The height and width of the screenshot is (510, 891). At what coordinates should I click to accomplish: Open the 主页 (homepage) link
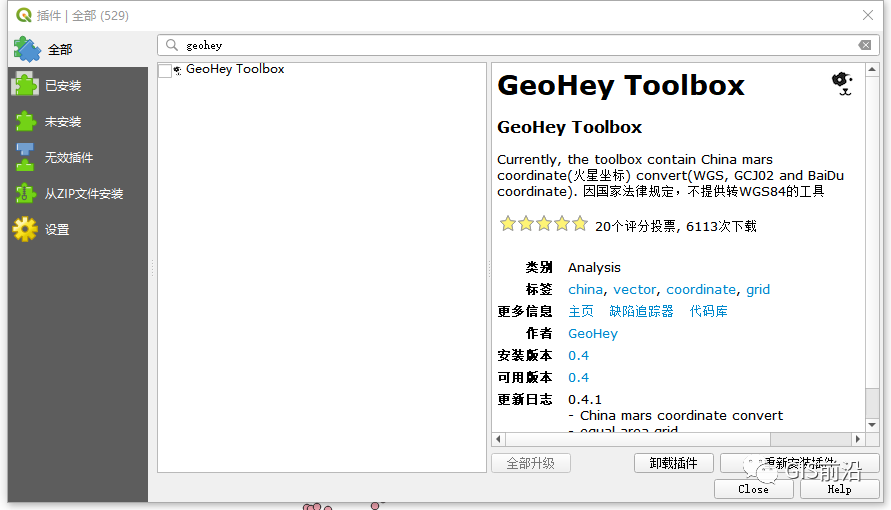pyautogui.click(x=581, y=311)
